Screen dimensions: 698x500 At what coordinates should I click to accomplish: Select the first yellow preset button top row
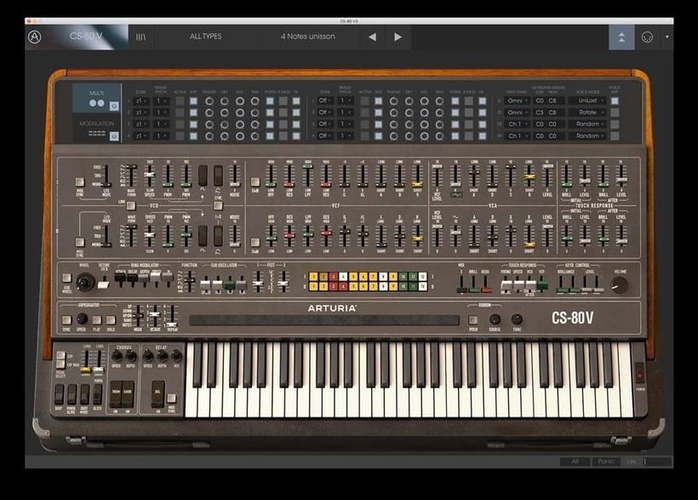pyautogui.click(x=313, y=276)
